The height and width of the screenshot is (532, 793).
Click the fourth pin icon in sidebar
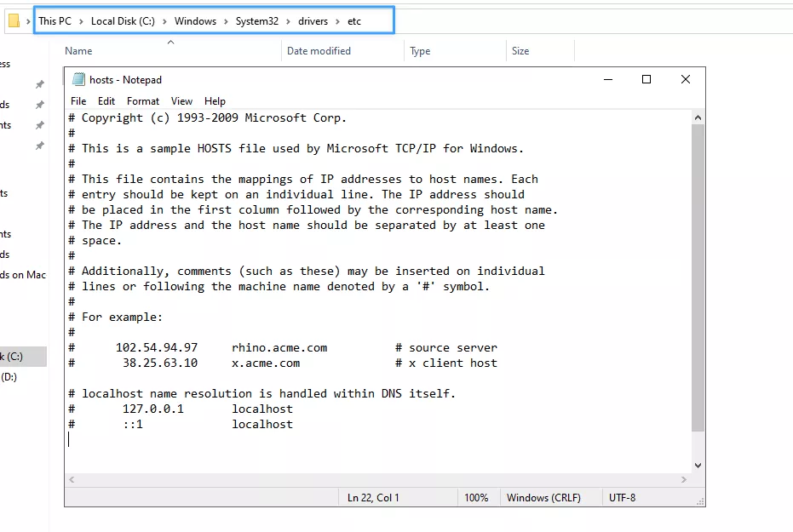point(39,146)
